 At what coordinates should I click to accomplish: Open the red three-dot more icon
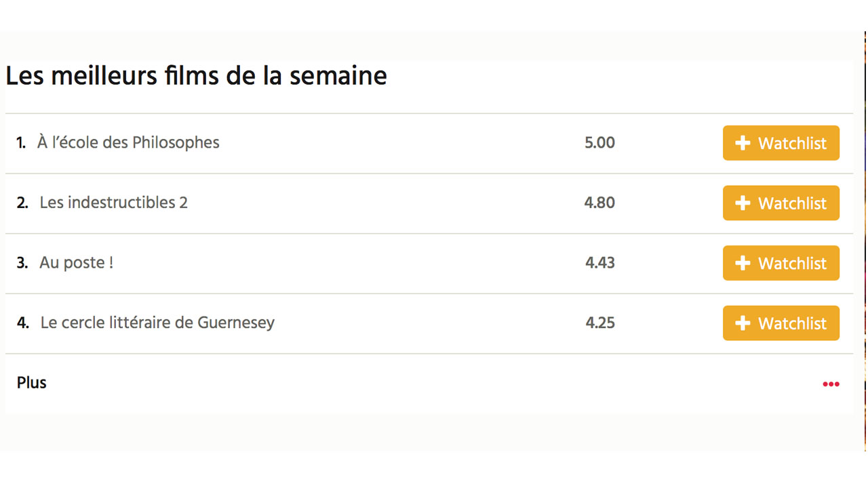coord(831,384)
